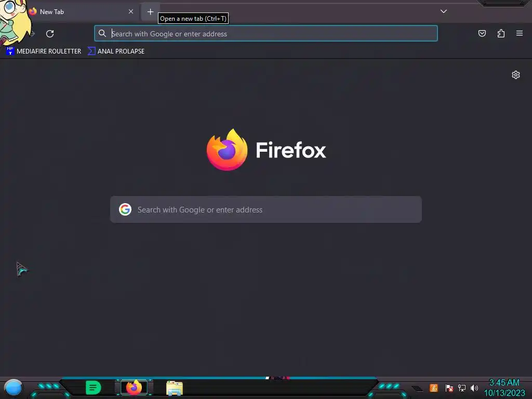Open the network status tray icon

462,388
